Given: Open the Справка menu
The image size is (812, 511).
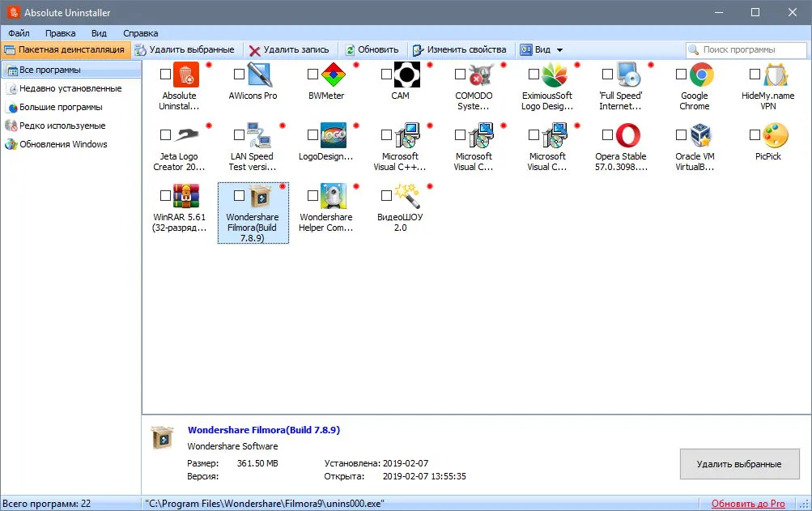Looking at the screenshot, I should pyautogui.click(x=140, y=33).
